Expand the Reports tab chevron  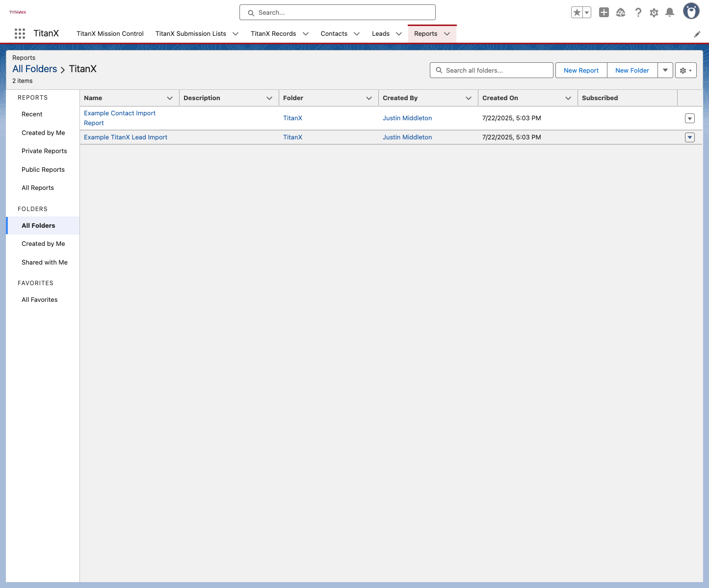[447, 34]
